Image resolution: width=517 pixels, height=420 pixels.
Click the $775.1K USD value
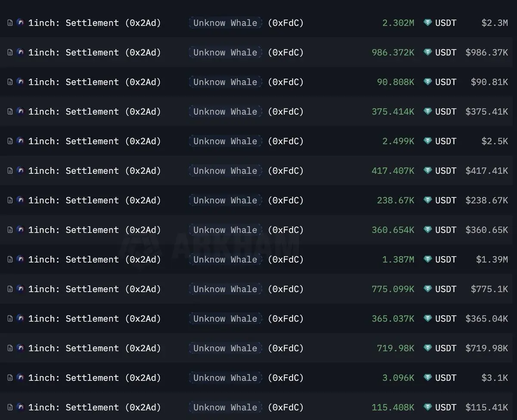click(x=489, y=289)
